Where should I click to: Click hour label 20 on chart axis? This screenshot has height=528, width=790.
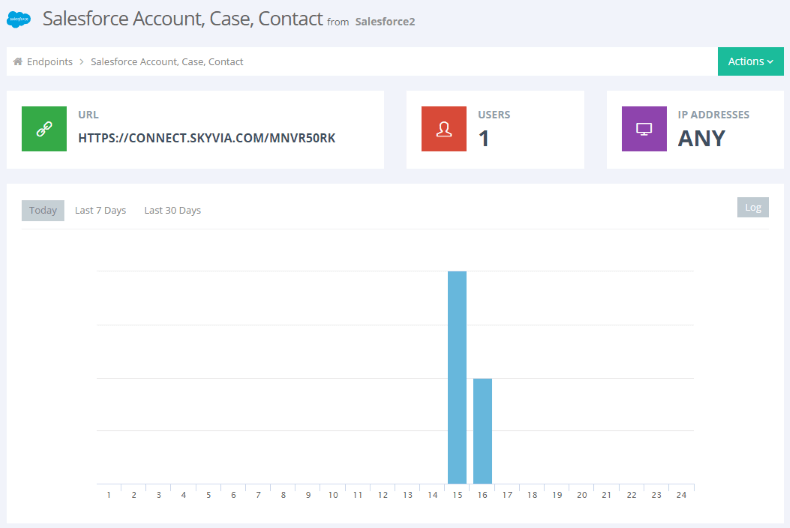click(582, 495)
